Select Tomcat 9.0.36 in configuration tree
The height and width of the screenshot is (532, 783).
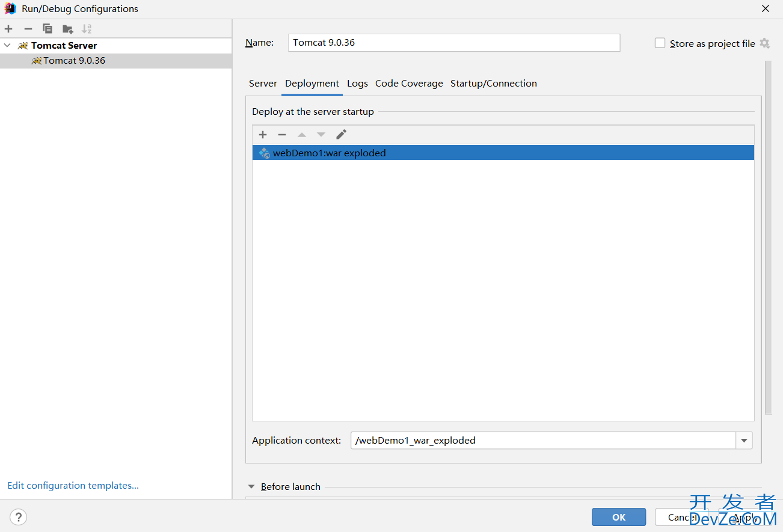point(115,61)
